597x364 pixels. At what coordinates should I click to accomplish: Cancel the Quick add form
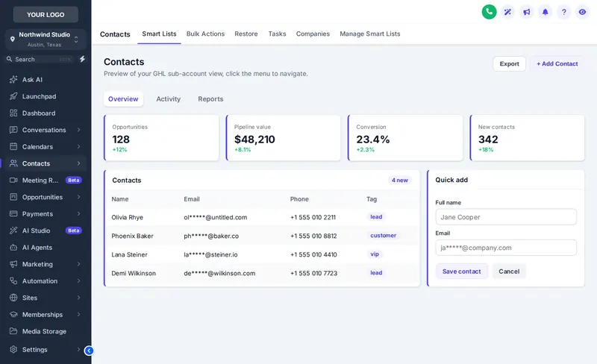click(509, 272)
